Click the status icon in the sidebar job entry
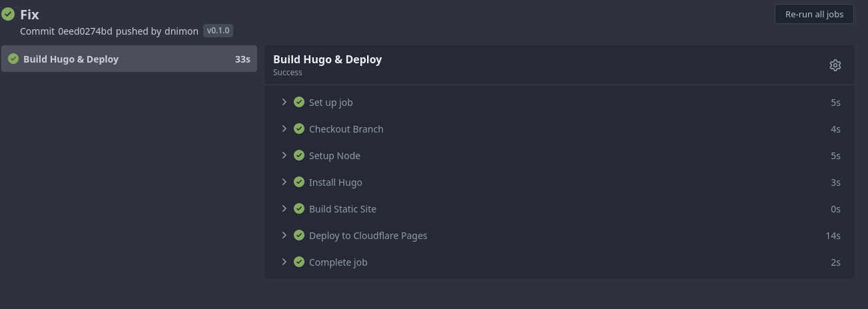868x309 pixels. [x=13, y=59]
